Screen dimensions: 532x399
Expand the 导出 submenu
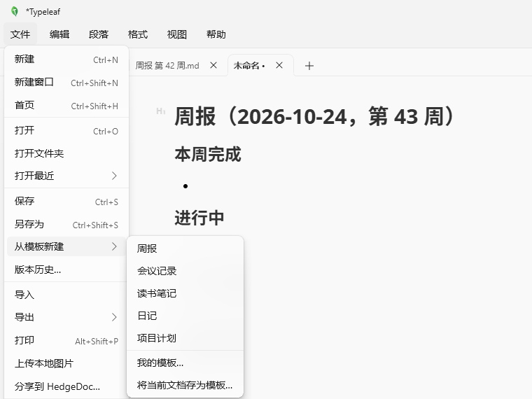coord(66,317)
